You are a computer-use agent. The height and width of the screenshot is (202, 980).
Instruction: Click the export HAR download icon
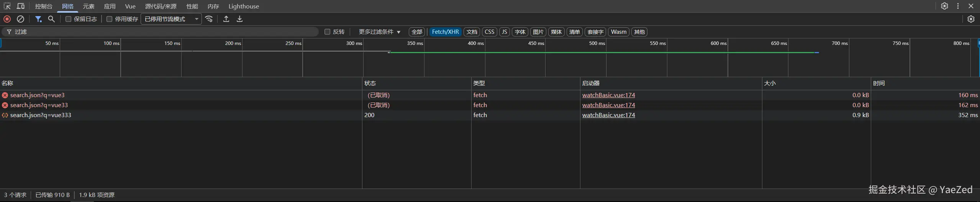[239, 19]
